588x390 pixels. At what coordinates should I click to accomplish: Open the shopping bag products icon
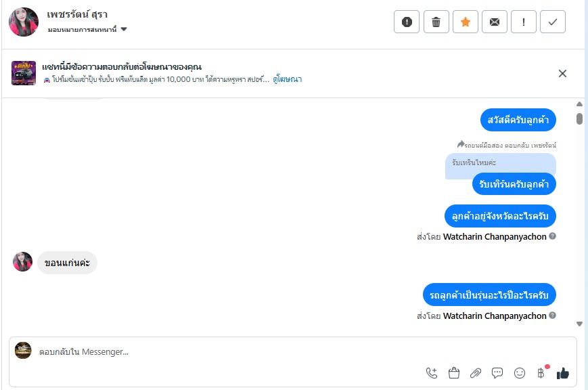[x=454, y=372]
